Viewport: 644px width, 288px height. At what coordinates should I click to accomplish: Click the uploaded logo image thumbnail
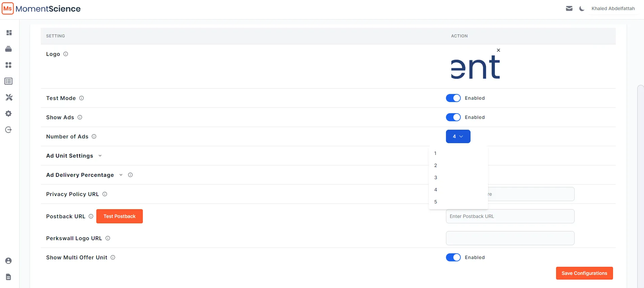pos(475,67)
